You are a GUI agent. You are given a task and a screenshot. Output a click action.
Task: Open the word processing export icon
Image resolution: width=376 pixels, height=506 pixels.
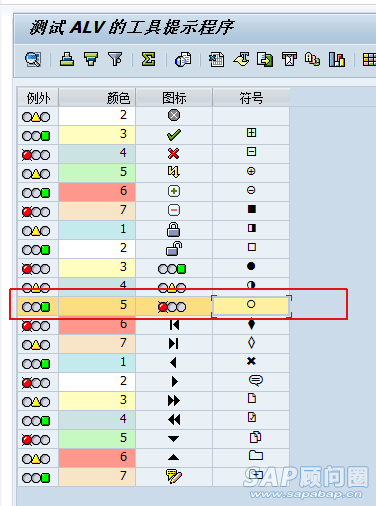pos(241,60)
